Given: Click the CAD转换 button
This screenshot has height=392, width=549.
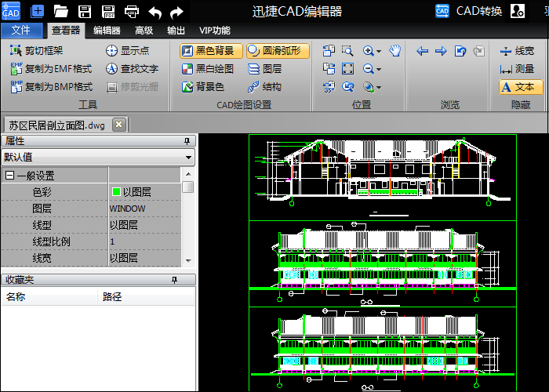Looking at the screenshot, I should [x=469, y=11].
